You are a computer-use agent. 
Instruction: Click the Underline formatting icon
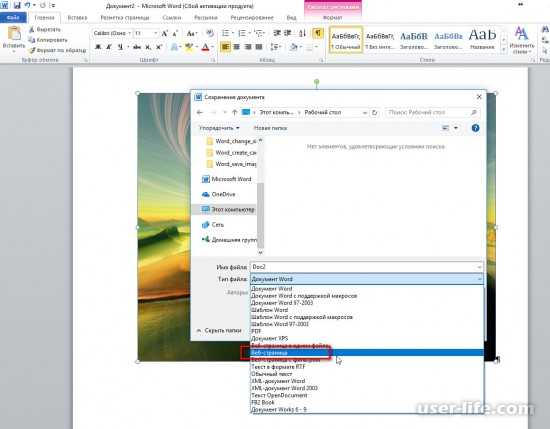click(x=120, y=47)
